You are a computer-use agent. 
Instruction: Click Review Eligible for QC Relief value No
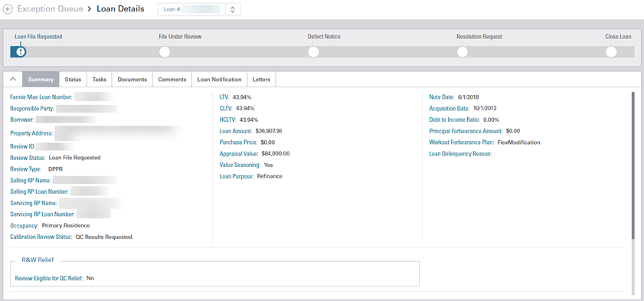[90, 278]
